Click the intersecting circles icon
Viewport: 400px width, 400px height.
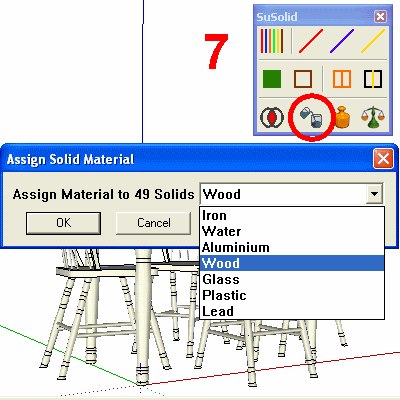272,117
